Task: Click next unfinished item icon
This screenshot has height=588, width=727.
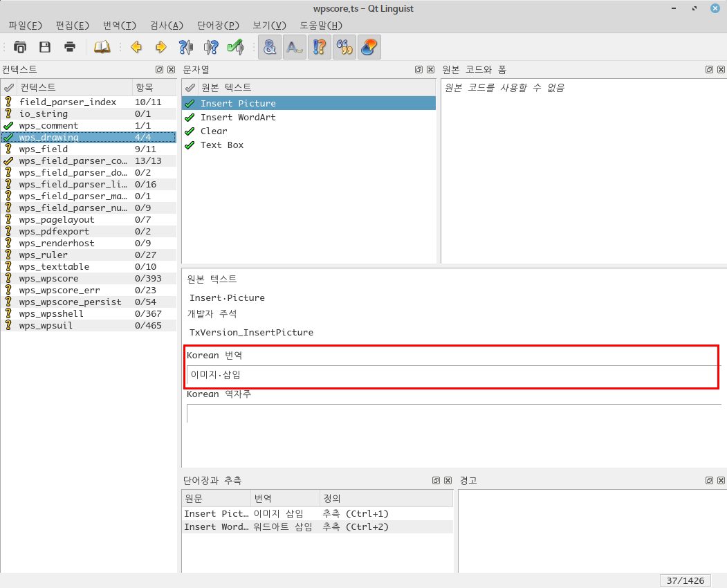Action: coord(211,47)
